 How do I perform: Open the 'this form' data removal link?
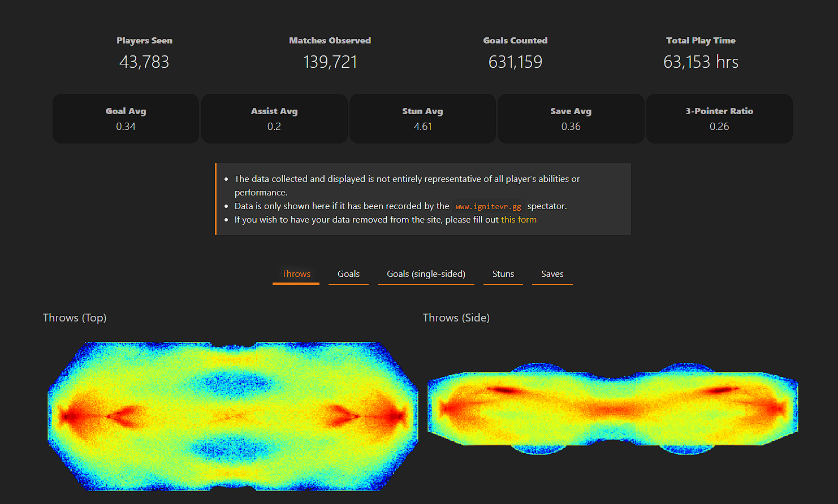click(519, 220)
